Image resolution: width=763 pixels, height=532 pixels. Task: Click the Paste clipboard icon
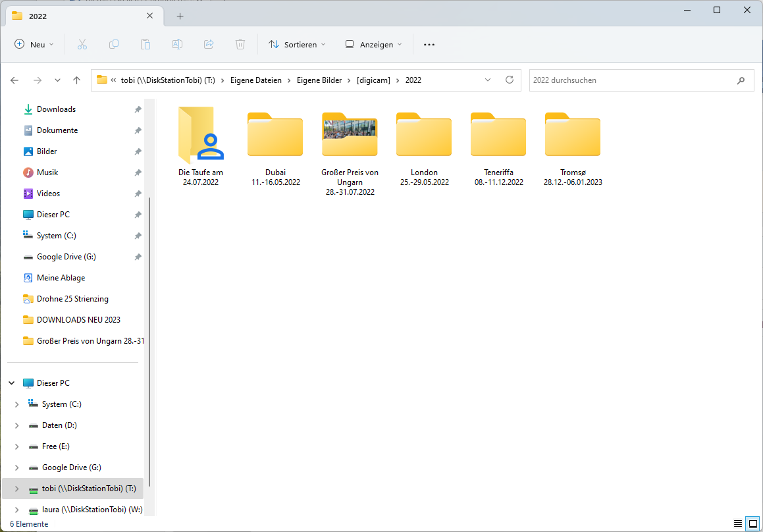pyautogui.click(x=145, y=44)
